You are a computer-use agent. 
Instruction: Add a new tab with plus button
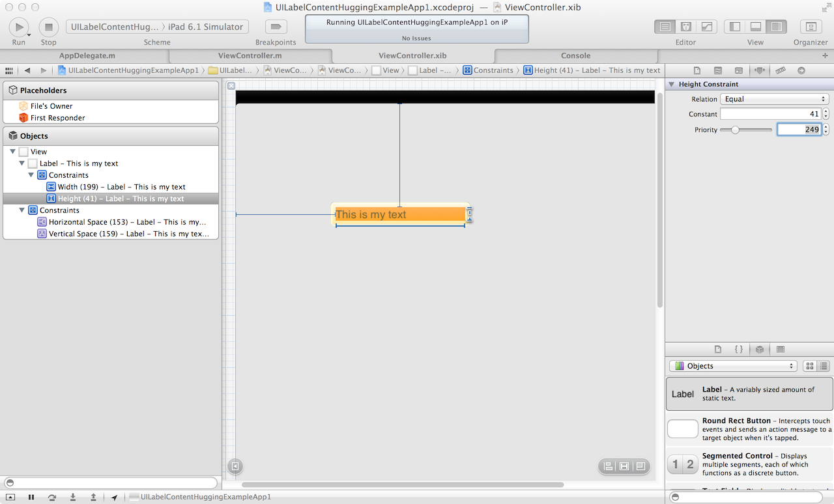pyautogui.click(x=825, y=56)
